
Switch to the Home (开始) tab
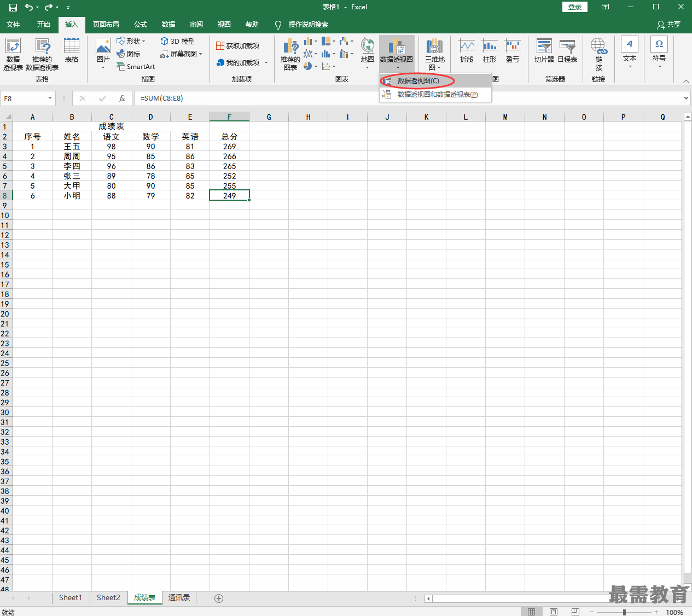[x=44, y=25]
